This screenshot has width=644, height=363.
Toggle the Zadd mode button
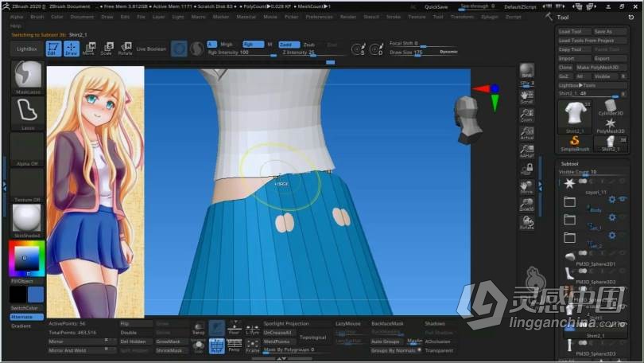[289, 45]
